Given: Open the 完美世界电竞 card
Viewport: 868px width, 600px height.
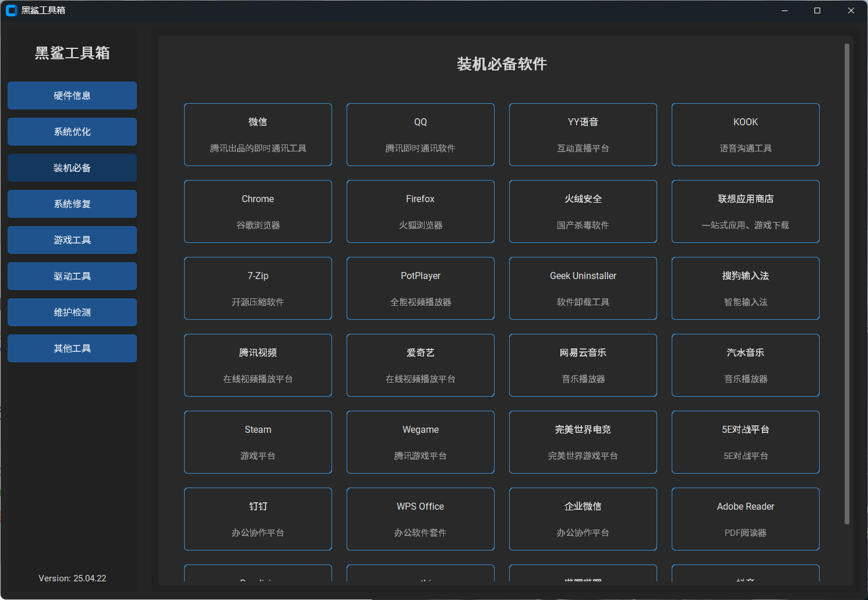Looking at the screenshot, I should pos(583,442).
